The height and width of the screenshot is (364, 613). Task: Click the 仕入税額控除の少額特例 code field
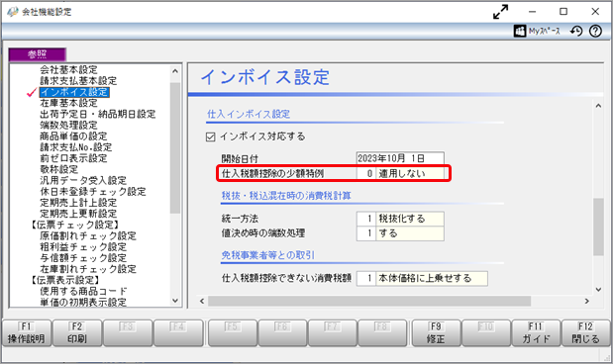click(366, 173)
